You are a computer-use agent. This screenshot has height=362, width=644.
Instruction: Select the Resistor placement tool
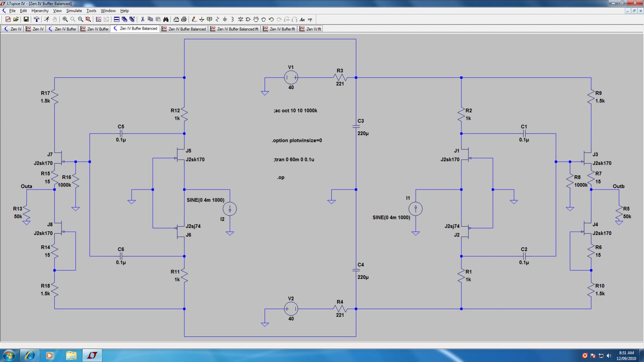click(217, 19)
